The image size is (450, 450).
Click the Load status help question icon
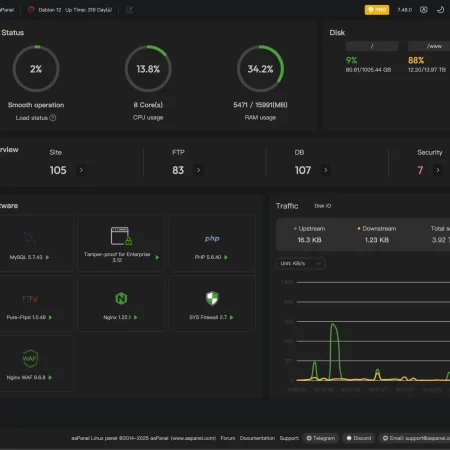click(x=53, y=118)
